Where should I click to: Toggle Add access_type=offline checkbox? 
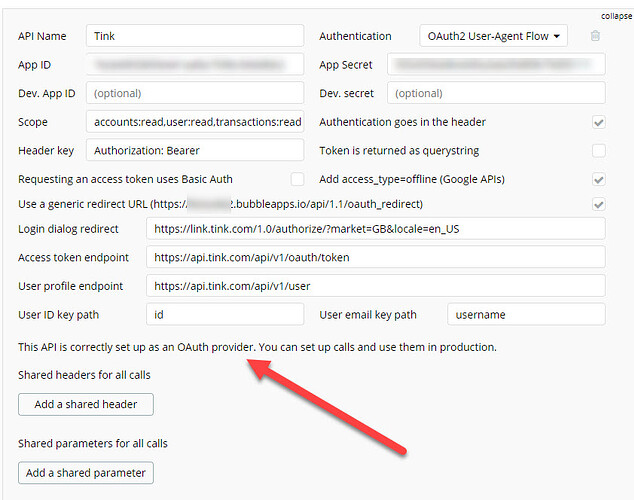click(x=598, y=179)
